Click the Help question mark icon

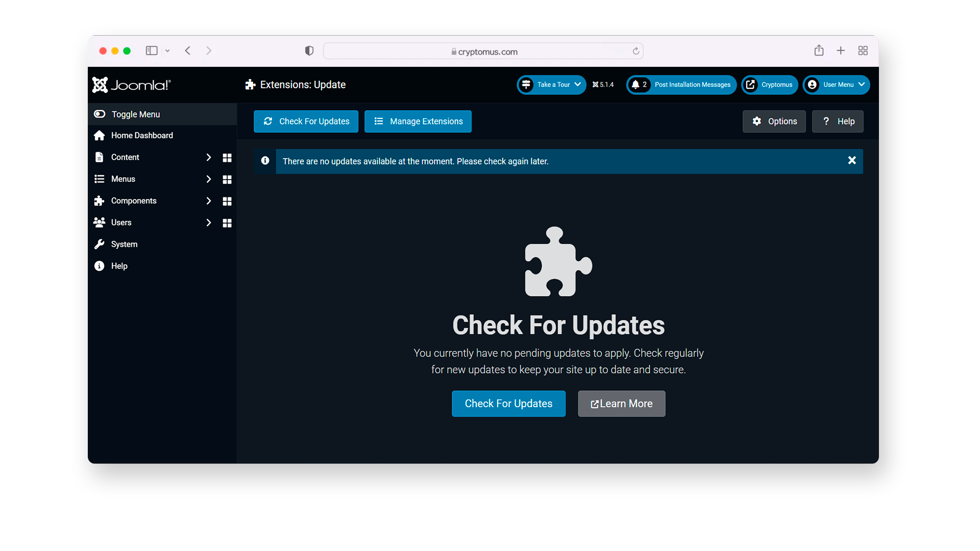click(825, 121)
